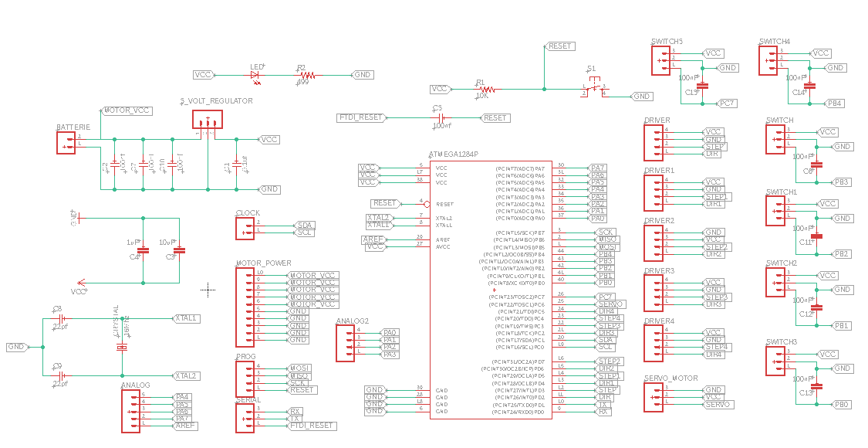The image size is (868, 448).
Task: Click the SDA label on CLOCK connector
Action: tap(306, 225)
